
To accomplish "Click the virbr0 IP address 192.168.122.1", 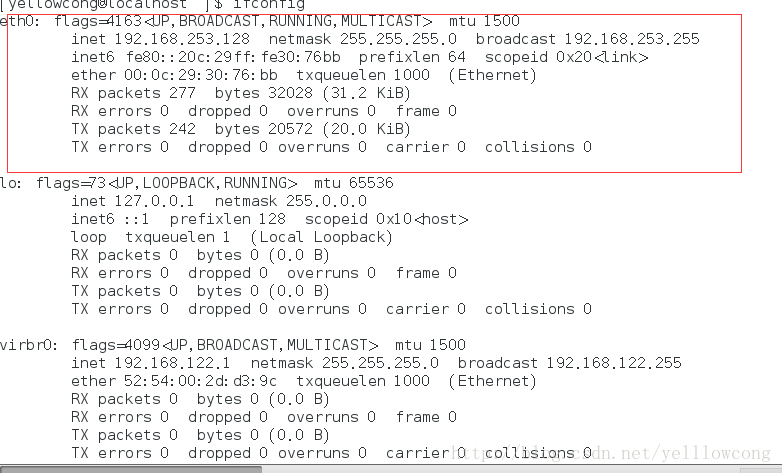I will [165, 363].
